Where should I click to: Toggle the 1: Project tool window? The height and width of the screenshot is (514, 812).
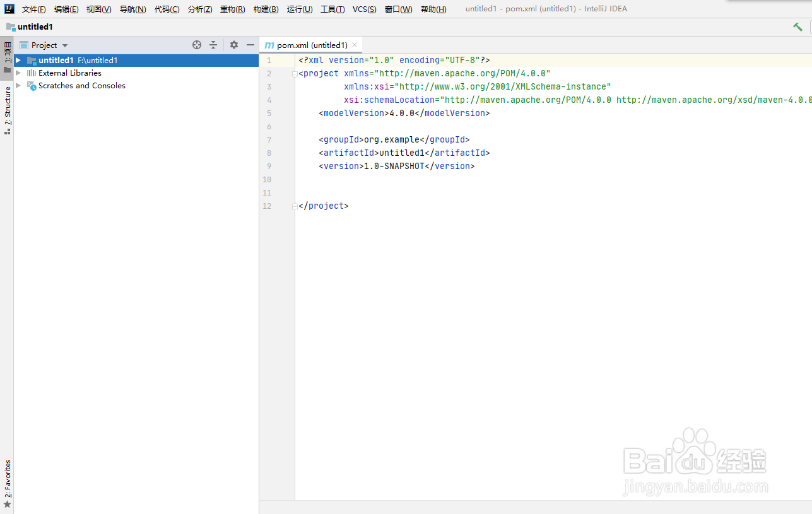pyautogui.click(x=7, y=58)
